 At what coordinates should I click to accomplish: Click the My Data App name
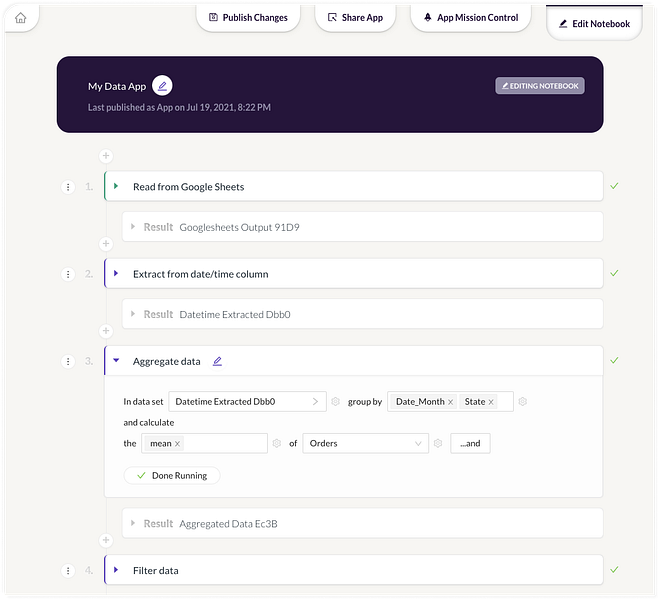(117, 87)
